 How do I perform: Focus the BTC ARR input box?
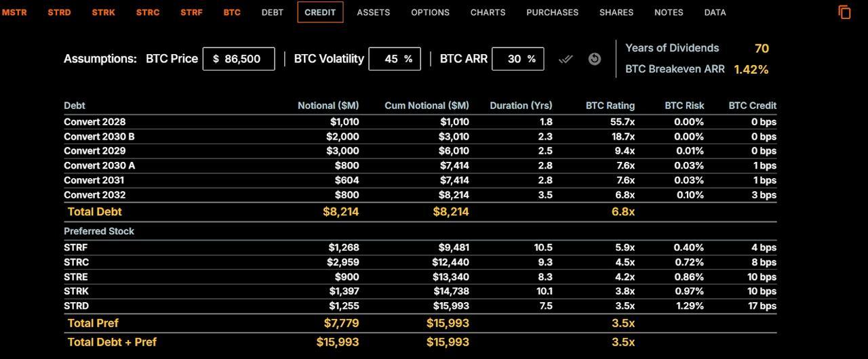[517, 59]
